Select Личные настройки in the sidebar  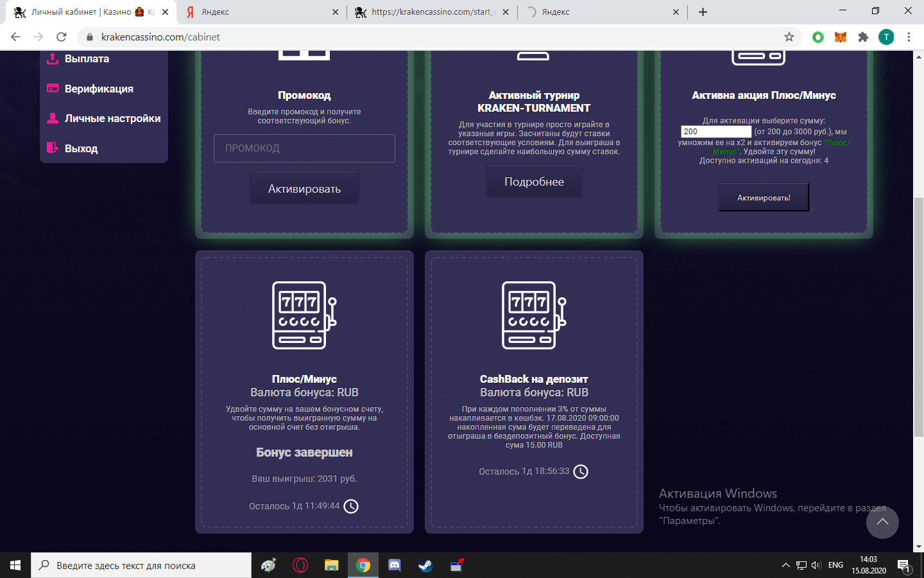click(112, 119)
